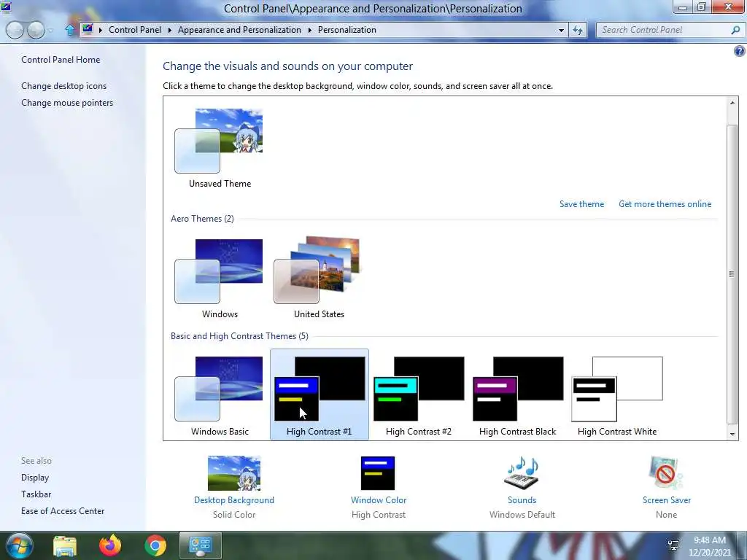747x560 pixels.
Task: Open Taskbar under See also
Action: pos(36,494)
